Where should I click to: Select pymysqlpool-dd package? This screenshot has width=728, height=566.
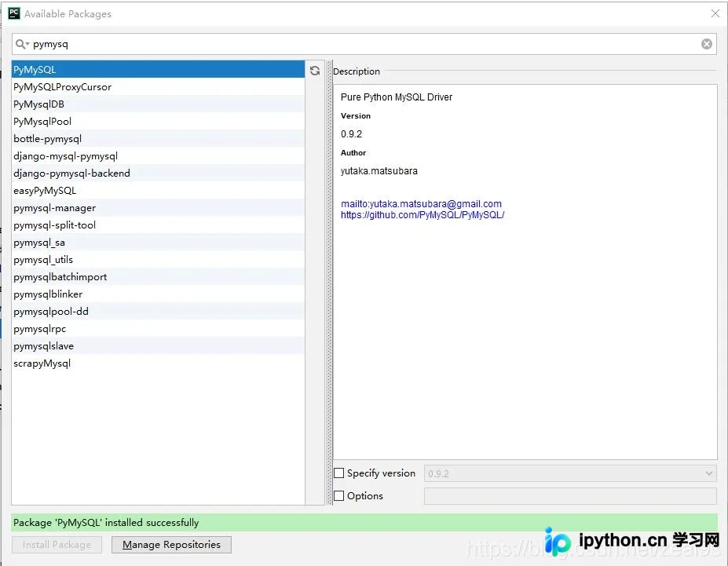tap(158, 312)
